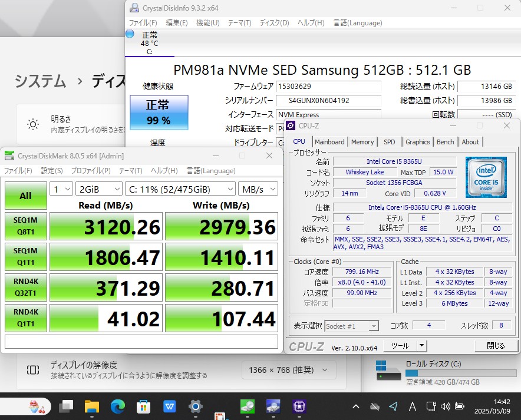The height and width of the screenshot is (420, 521).
Task: Click the IME input mode A indicator
Action: click(413, 406)
